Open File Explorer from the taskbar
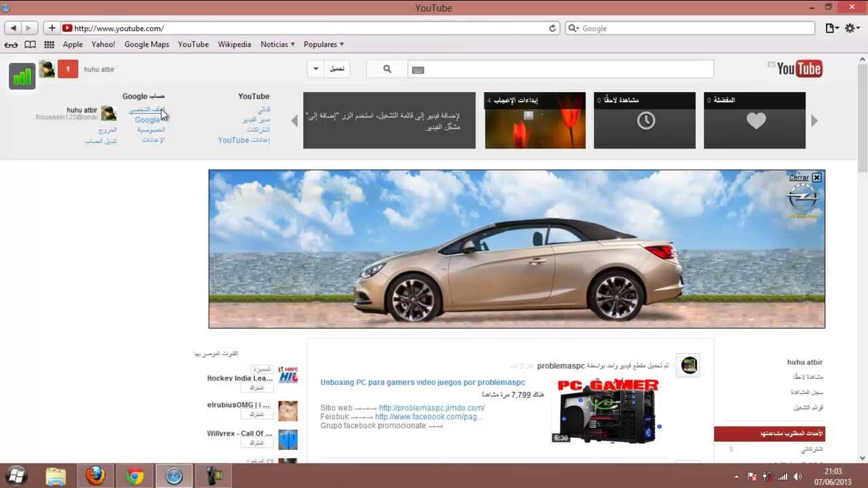868x488 pixels. (x=56, y=476)
